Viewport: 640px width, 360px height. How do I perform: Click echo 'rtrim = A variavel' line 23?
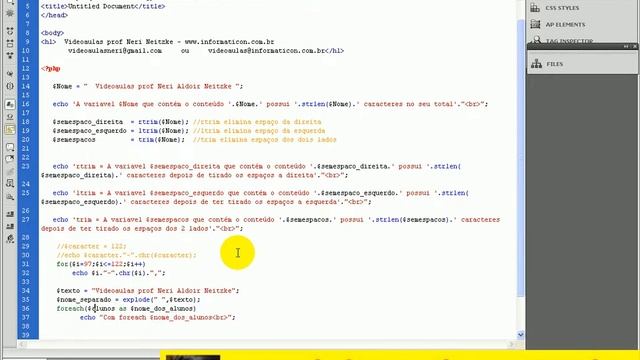click(251, 171)
